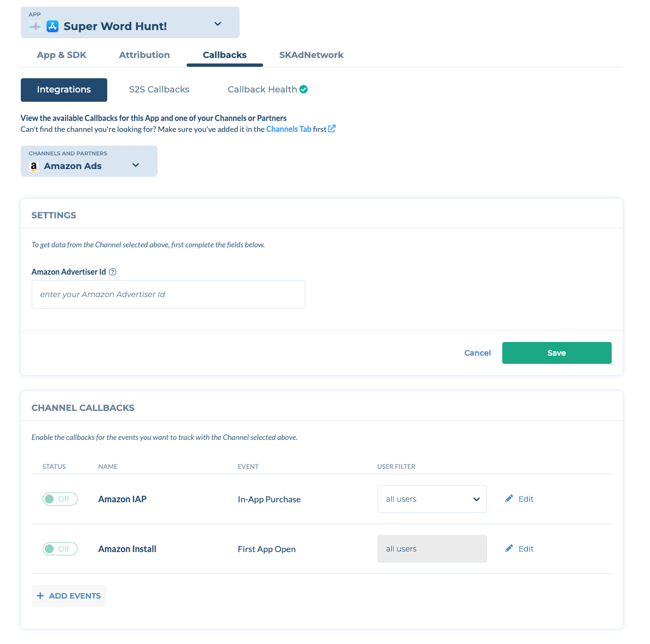650x644 pixels.
Task: Click the STATUS column header
Action: pyautogui.click(x=54, y=467)
